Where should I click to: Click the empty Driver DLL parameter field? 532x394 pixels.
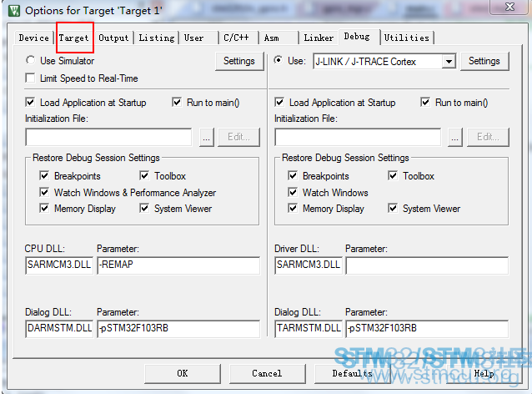coord(427,265)
